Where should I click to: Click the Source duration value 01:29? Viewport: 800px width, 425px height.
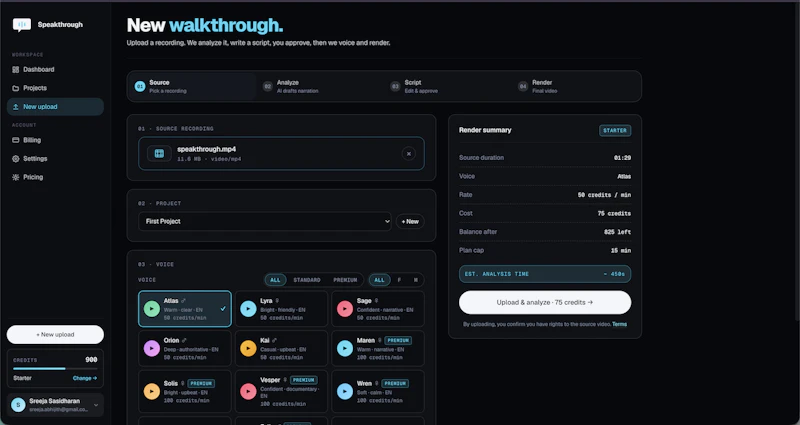pyautogui.click(x=622, y=158)
